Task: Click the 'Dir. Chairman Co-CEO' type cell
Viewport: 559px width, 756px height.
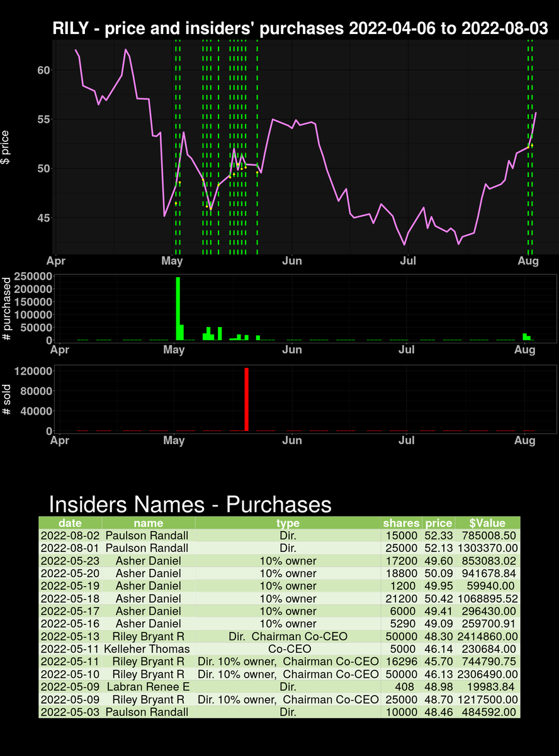Action: click(288, 636)
